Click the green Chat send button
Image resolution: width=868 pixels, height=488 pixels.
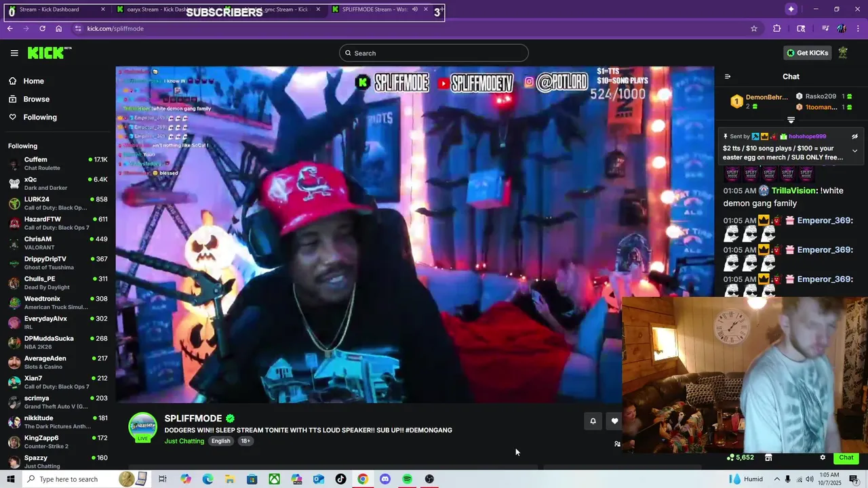(846, 457)
